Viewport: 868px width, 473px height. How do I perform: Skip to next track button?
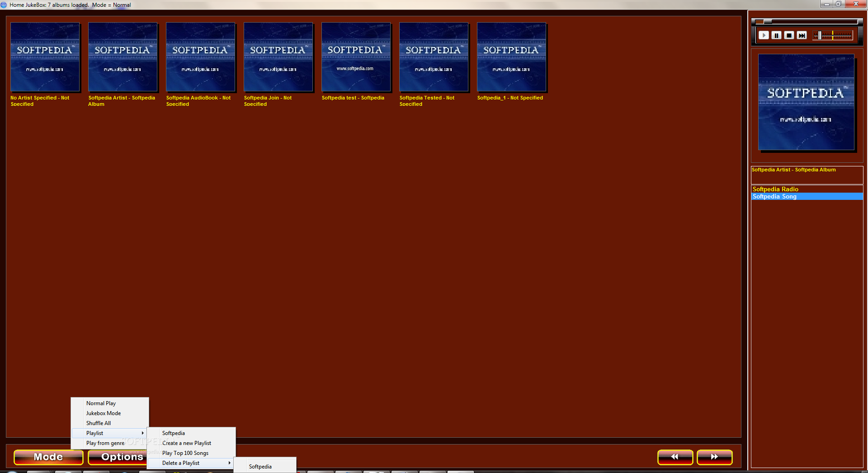(x=802, y=35)
